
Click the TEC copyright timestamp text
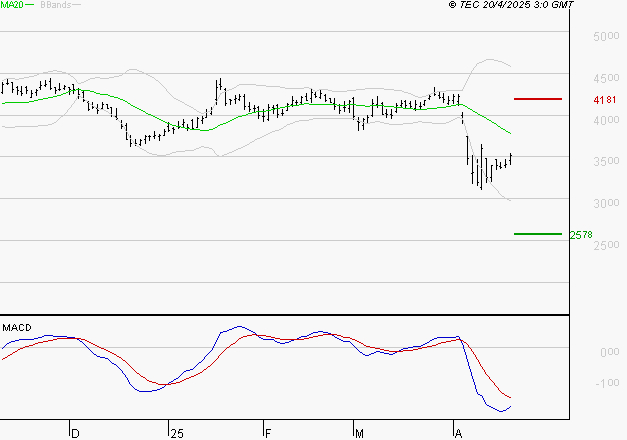coord(512,6)
